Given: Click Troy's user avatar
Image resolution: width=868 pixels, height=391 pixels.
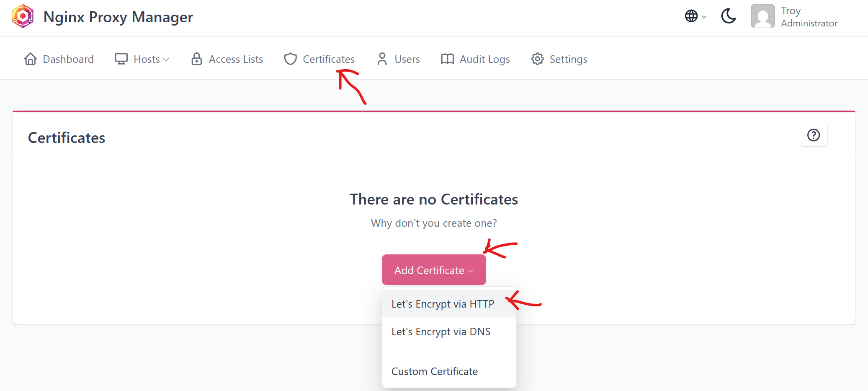Looking at the screenshot, I should (x=762, y=16).
